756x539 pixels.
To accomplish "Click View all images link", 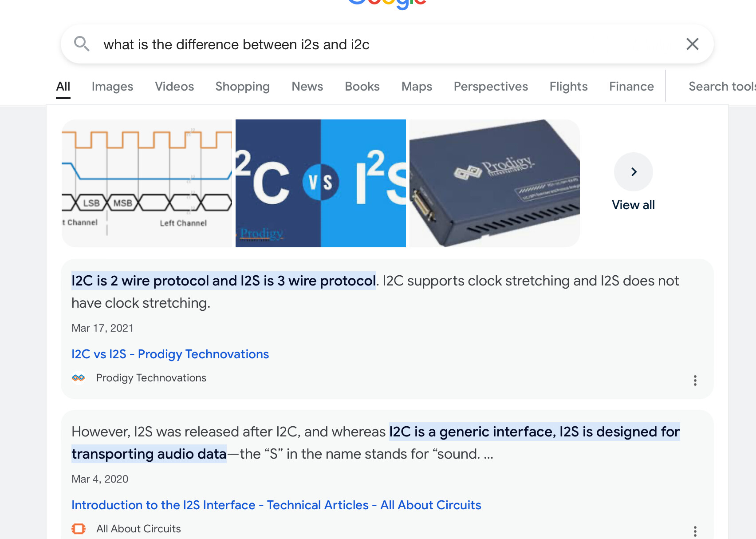I will (x=633, y=205).
